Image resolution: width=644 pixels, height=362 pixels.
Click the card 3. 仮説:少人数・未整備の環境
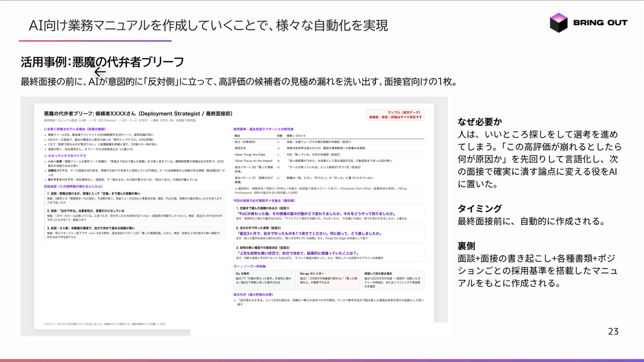(135, 232)
